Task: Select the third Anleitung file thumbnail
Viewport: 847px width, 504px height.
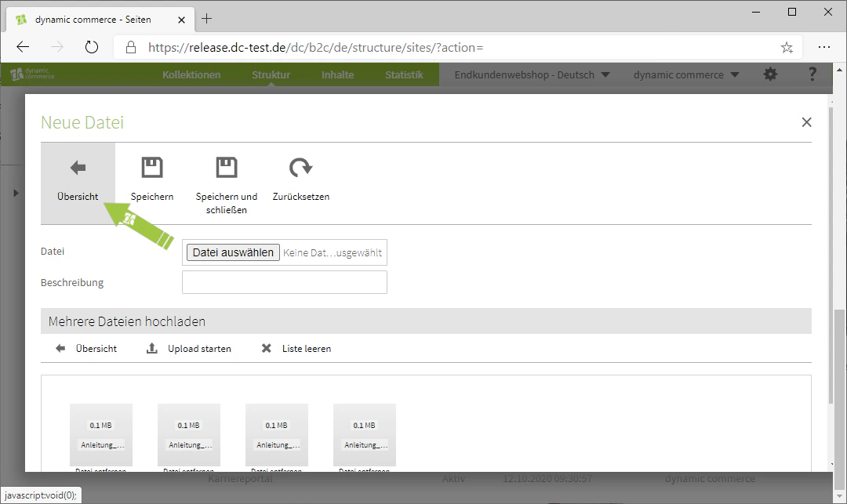Action: pyautogui.click(x=277, y=435)
